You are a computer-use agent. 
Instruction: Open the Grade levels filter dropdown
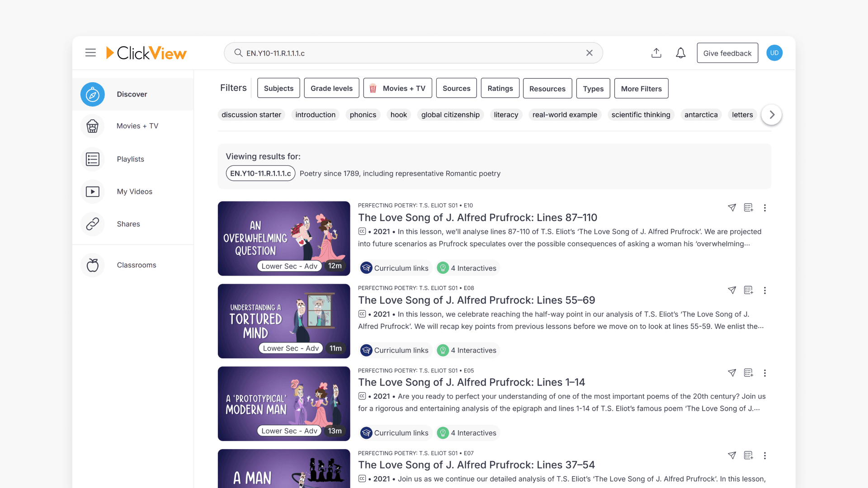coord(331,88)
